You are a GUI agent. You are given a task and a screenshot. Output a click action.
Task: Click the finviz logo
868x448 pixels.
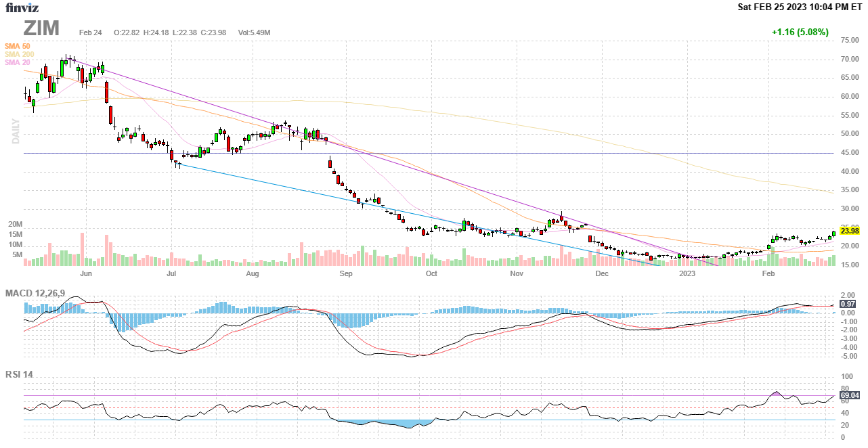[22, 7]
